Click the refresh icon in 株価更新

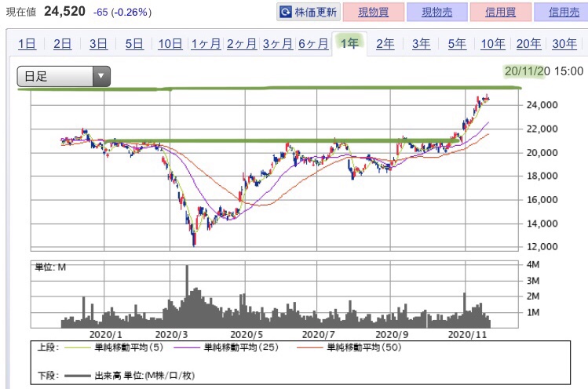tap(286, 12)
